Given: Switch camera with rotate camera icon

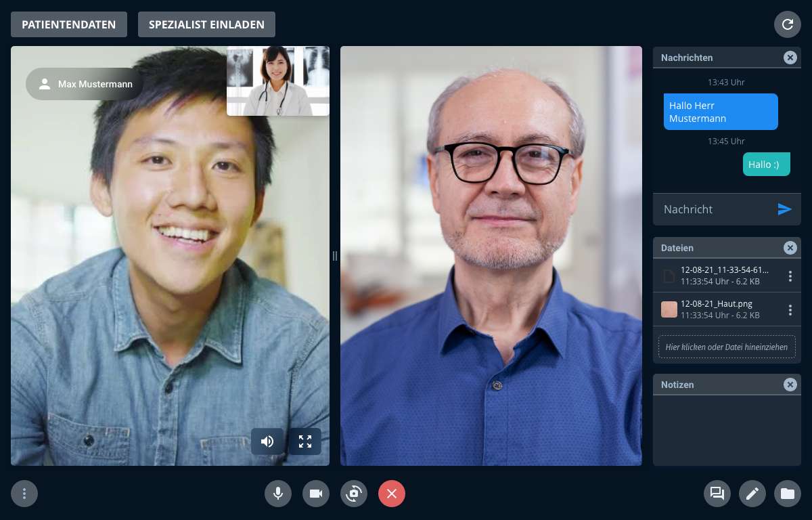Looking at the screenshot, I should (354, 494).
